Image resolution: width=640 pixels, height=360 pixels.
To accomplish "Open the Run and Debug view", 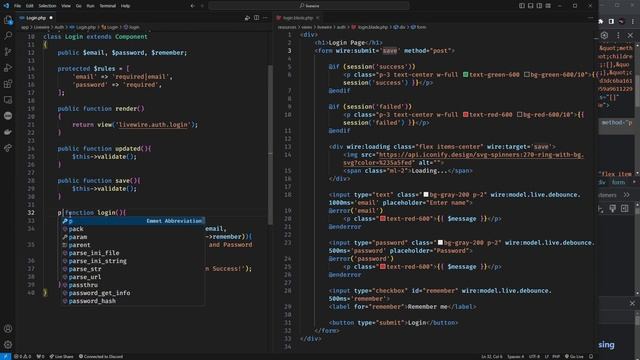I will pos(8,68).
